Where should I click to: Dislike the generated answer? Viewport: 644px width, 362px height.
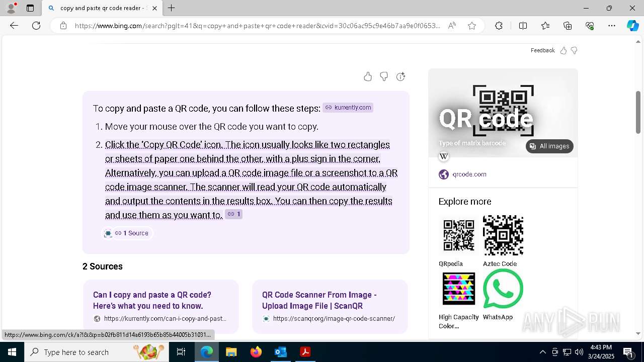tap(384, 76)
